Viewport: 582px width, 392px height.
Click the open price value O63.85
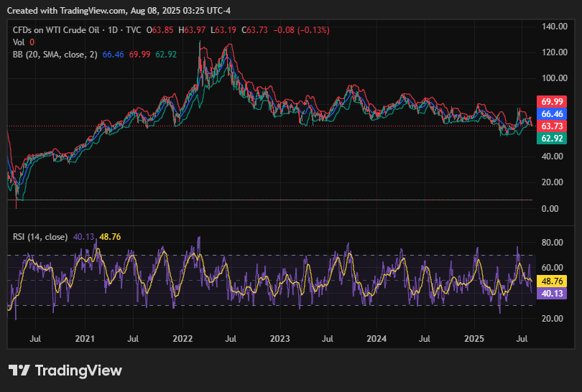[160, 30]
